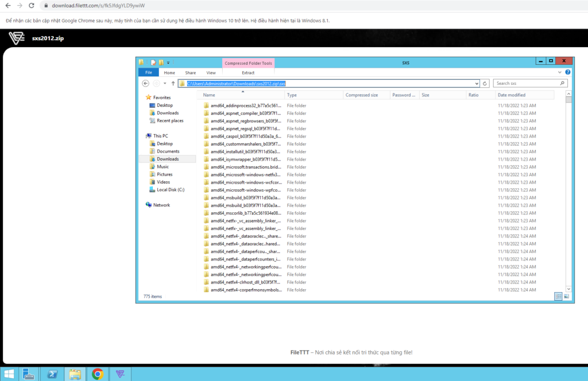Open the Properties quick access icon
Image resolution: width=588 pixels, height=381 pixels.
click(153, 63)
